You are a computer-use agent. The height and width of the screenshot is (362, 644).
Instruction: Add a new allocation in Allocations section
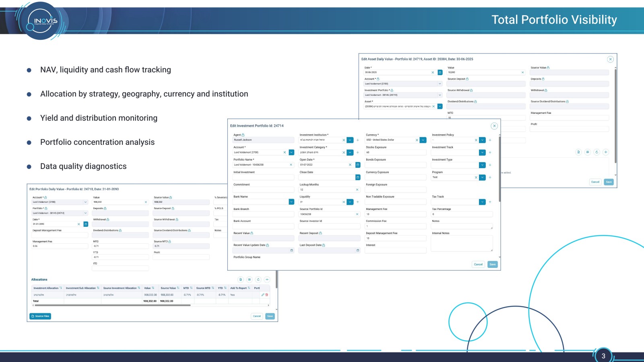pos(267,280)
